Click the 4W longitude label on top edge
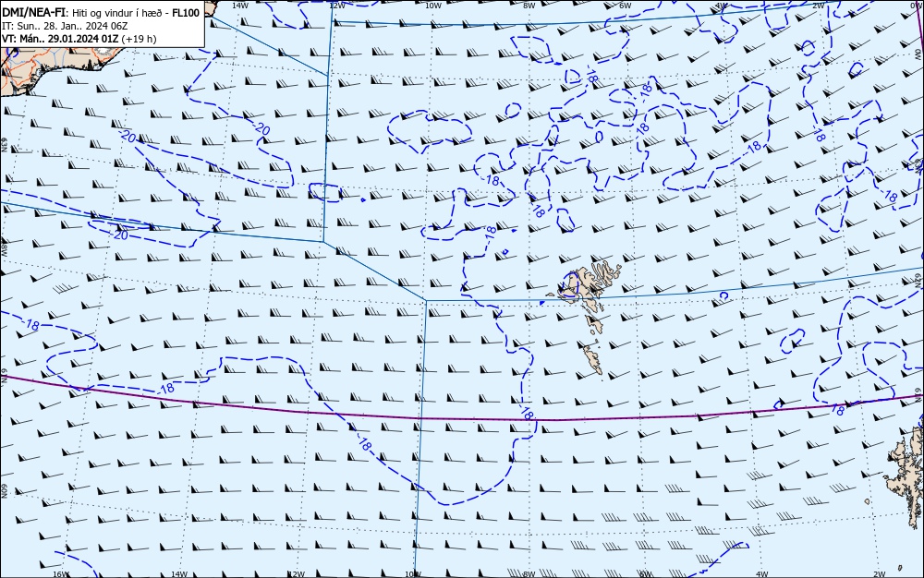 pos(722,6)
